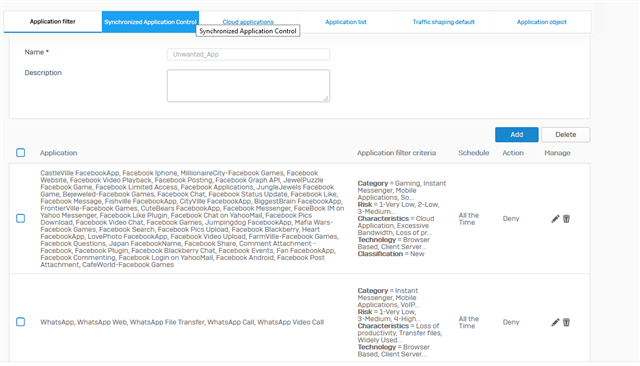Click Deny action in the Facebook row
Screen dimensions: 640x366
click(x=511, y=219)
